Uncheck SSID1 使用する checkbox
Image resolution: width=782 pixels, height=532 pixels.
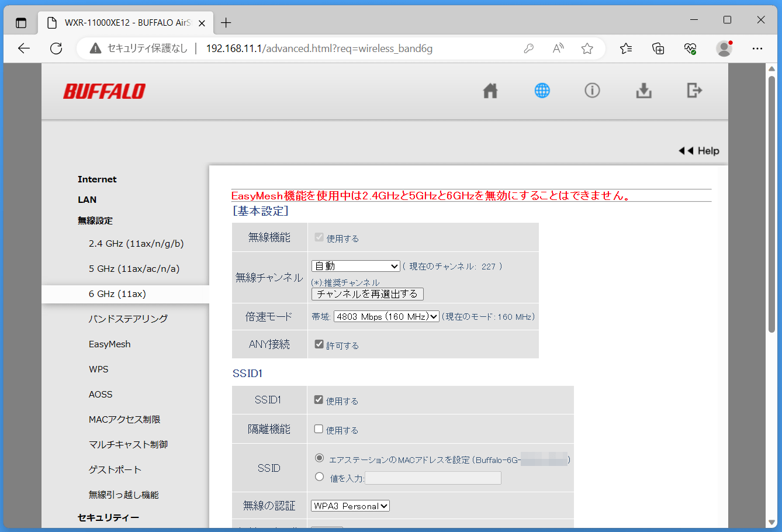[319, 400]
